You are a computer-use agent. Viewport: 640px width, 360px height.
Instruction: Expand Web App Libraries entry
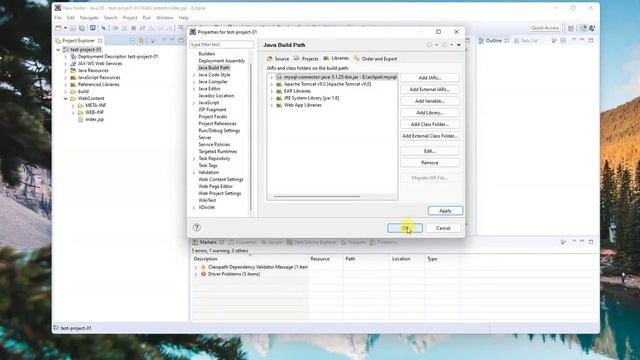[x=271, y=105]
